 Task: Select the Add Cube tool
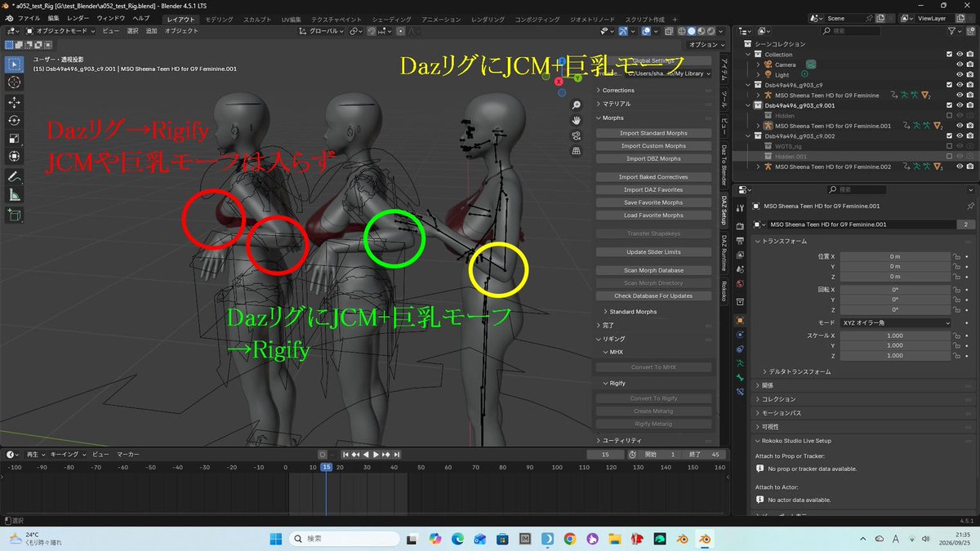pos(15,216)
